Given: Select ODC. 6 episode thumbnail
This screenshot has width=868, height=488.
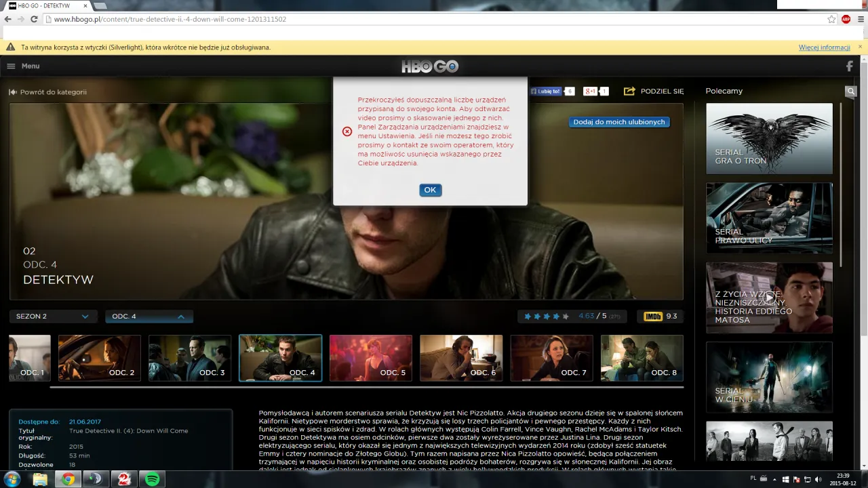Looking at the screenshot, I should (461, 358).
